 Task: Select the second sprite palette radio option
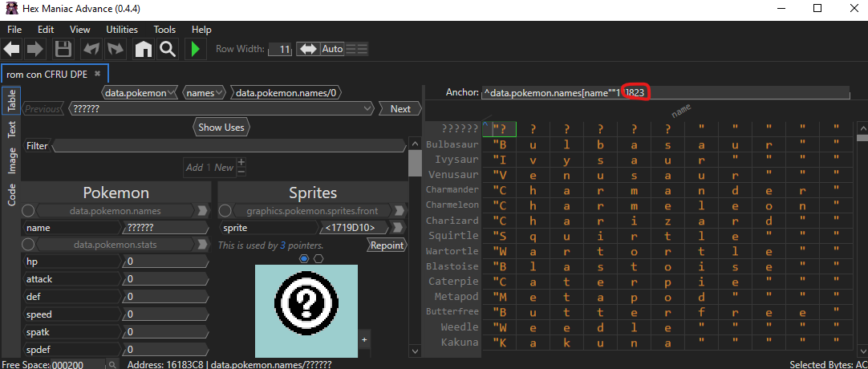pyautogui.click(x=318, y=258)
